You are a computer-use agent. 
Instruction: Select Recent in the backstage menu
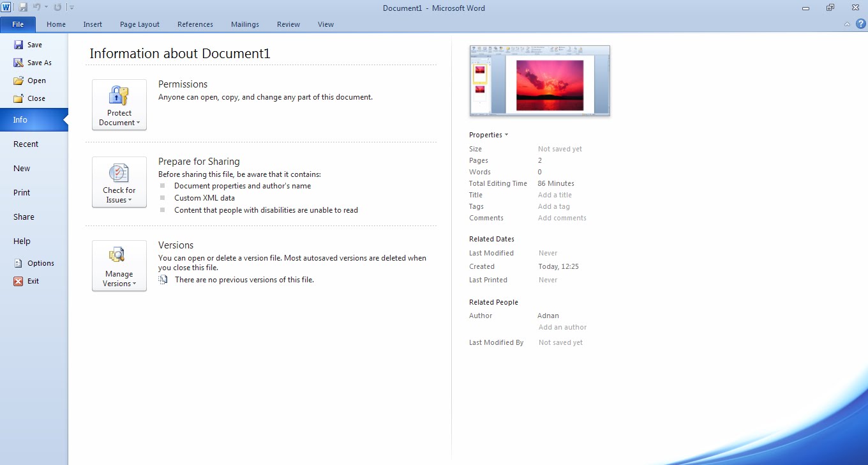tap(34, 144)
